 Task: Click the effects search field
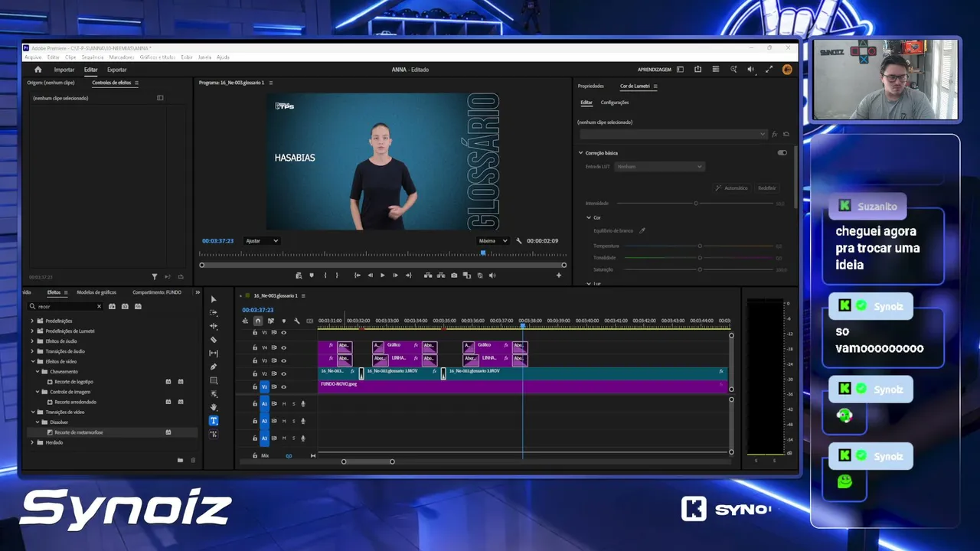tap(66, 306)
